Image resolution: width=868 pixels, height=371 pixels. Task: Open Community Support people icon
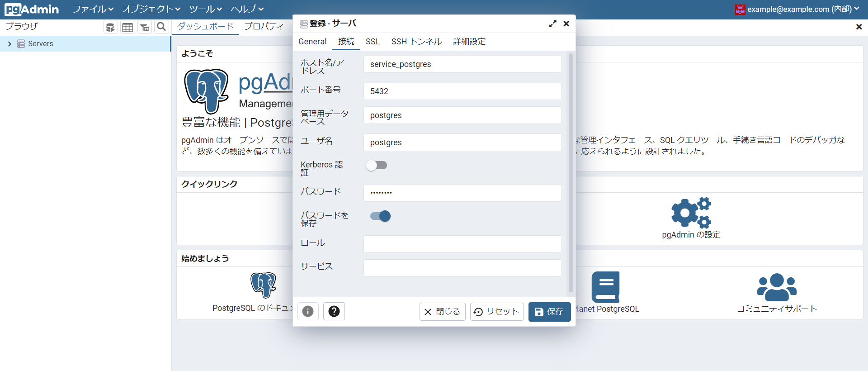click(x=777, y=287)
